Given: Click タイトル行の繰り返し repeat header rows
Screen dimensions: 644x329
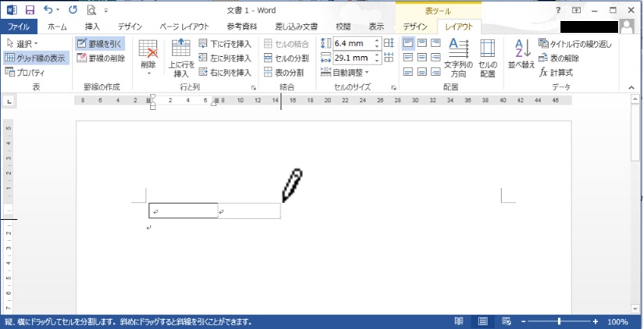Looking at the screenshot, I should click(575, 44).
